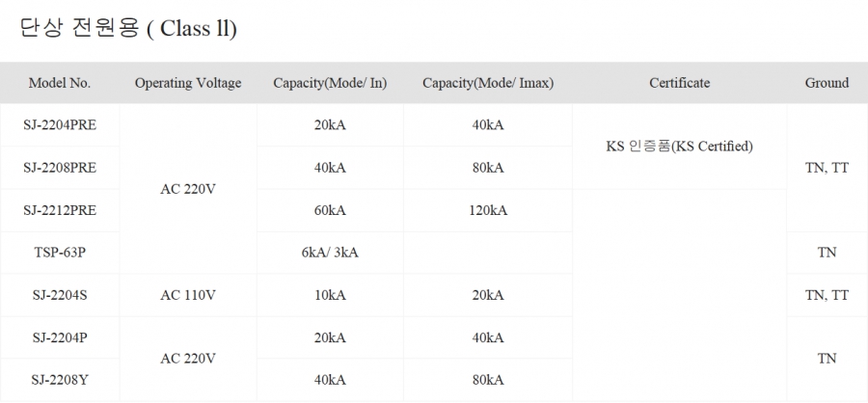This screenshot has height=403, width=868.
Task: Click the 60kA capacity cell
Action: click(x=330, y=210)
